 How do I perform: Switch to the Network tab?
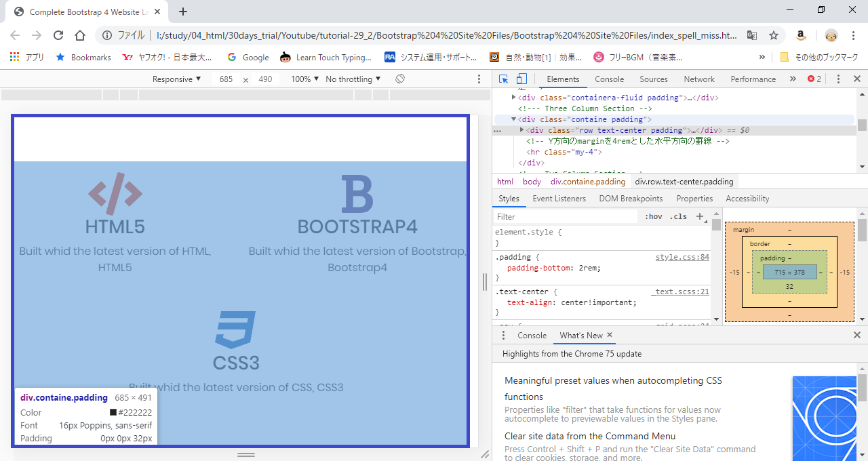coord(699,79)
